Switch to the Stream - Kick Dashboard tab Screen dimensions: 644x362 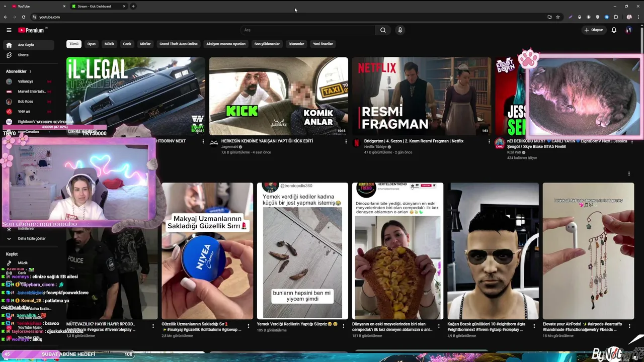pos(98,7)
